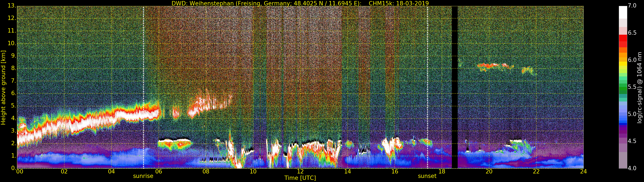644x182 pixels.
Task: Select the sunrise label below the time axis
Action: tap(143, 176)
